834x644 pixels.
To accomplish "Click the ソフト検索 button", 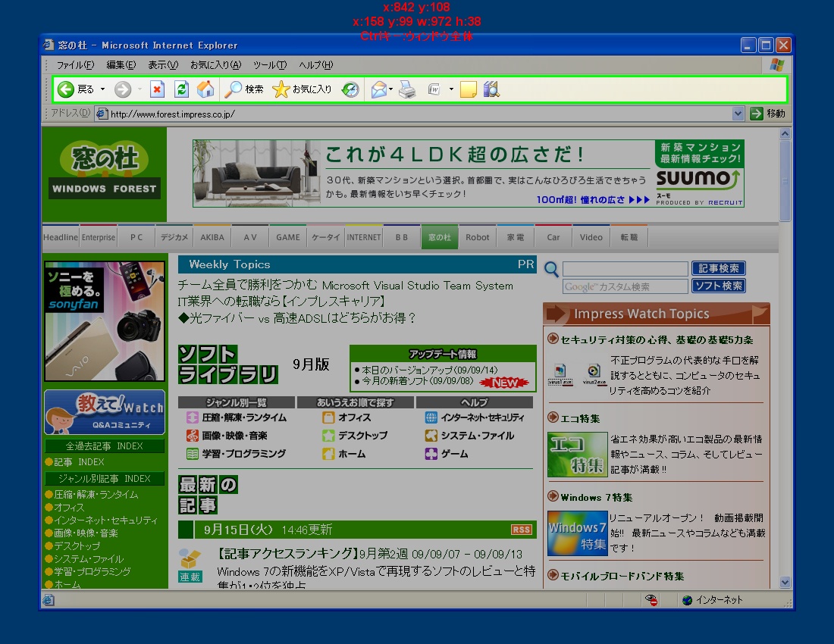I will (x=719, y=286).
